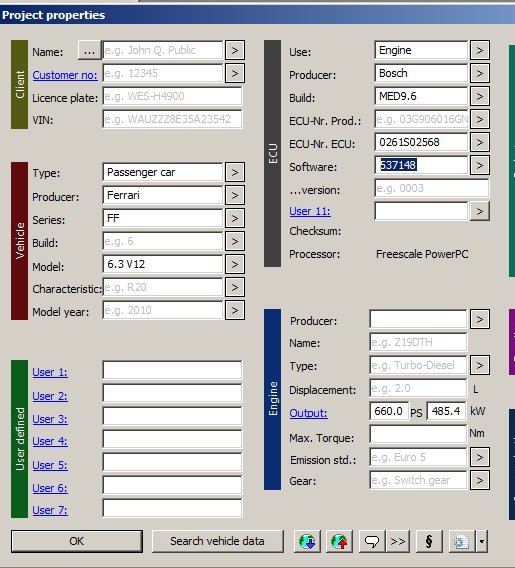Click the Max. Torque input field
The image size is (515, 568).
(418, 434)
